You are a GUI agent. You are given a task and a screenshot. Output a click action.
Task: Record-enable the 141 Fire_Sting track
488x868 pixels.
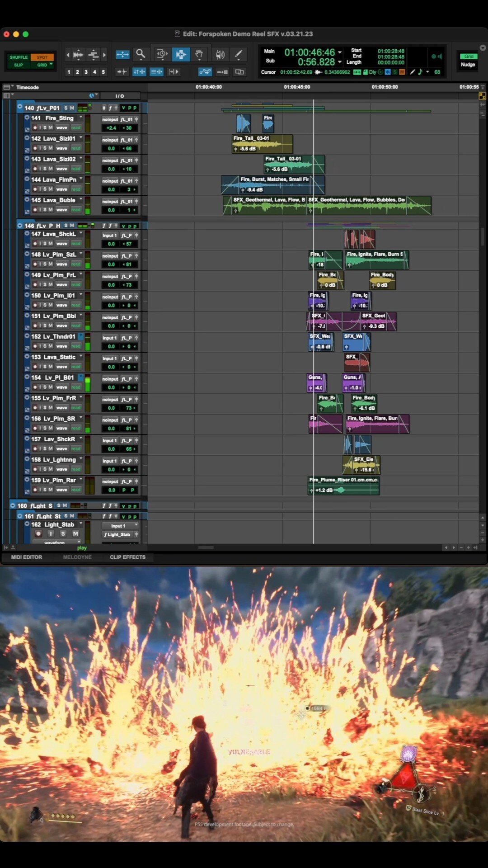[x=35, y=128]
